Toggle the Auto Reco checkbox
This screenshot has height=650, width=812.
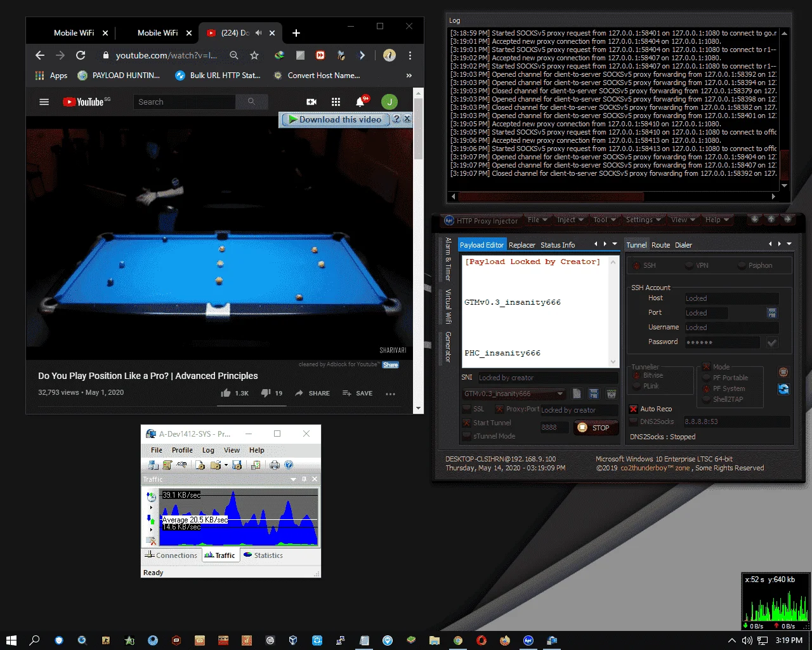pos(633,409)
